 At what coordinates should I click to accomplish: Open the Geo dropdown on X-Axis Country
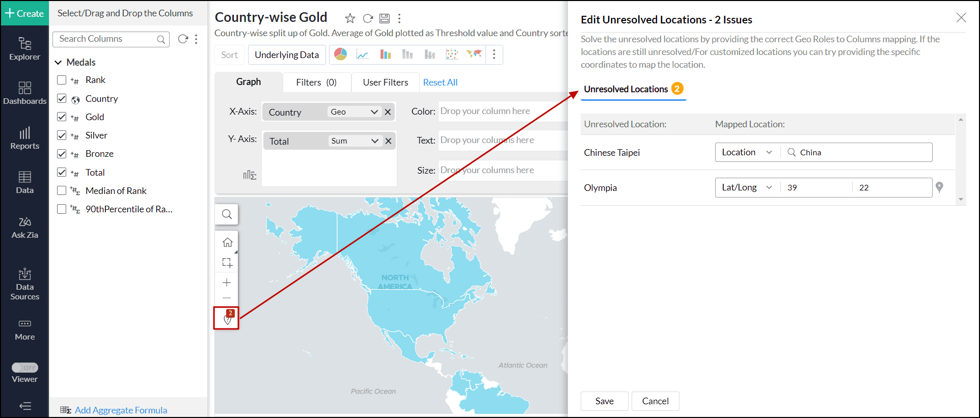[354, 112]
